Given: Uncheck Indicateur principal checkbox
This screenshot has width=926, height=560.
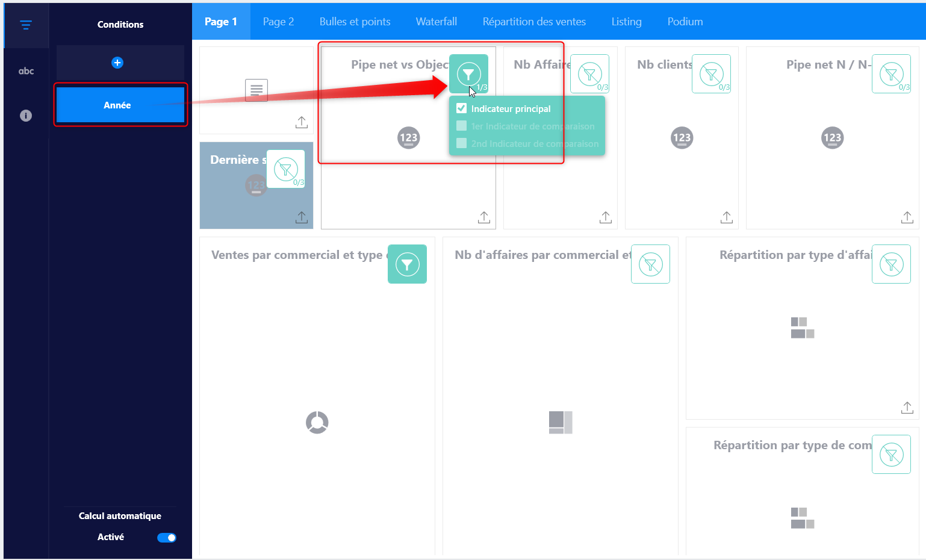Looking at the screenshot, I should (x=462, y=108).
